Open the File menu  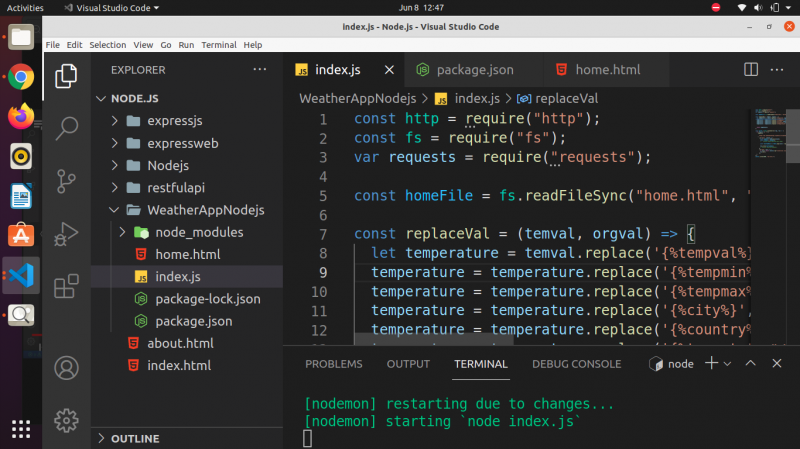tap(53, 45)
